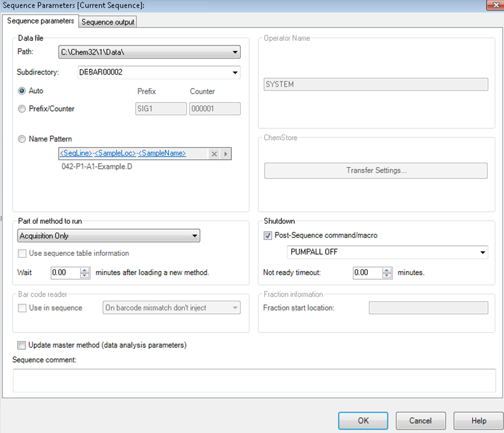Disable Post-Sequence command/macro checkbox
Screen dimensions: 504x433
pos(268,235)
